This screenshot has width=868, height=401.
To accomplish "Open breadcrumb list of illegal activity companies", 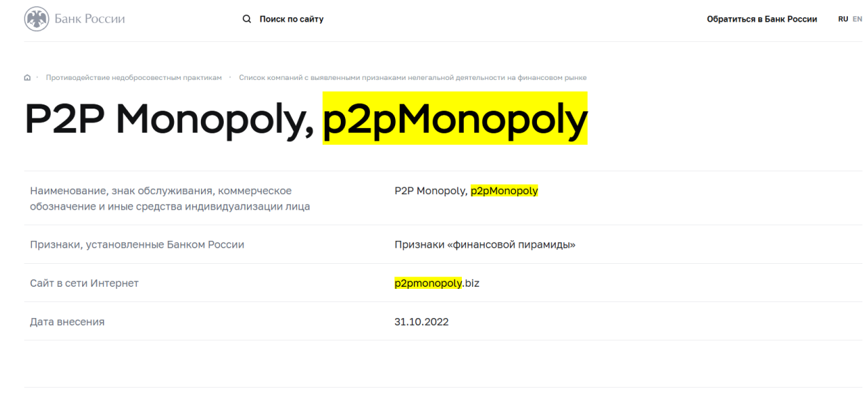I will pos(414,77).
